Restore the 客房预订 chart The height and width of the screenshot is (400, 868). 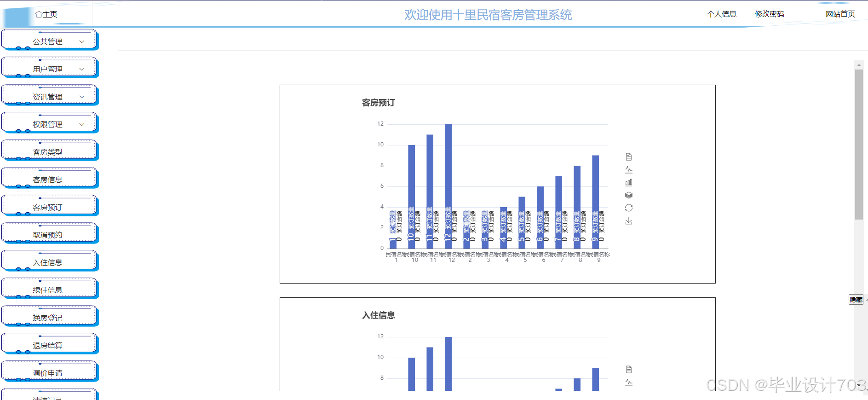click(x=629, y=208)
